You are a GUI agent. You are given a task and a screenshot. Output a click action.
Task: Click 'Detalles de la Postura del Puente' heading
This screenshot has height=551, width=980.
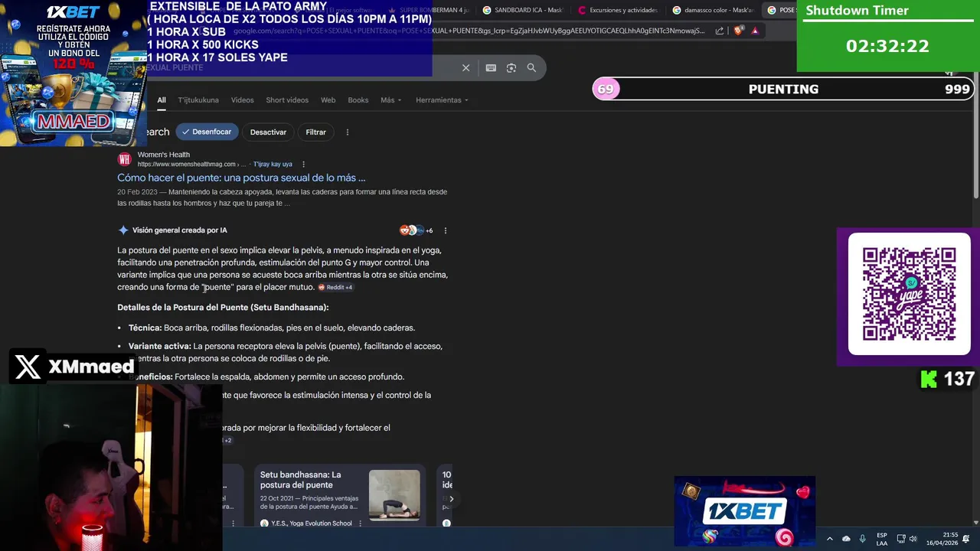pyautogui.click(x=223, y=308)
